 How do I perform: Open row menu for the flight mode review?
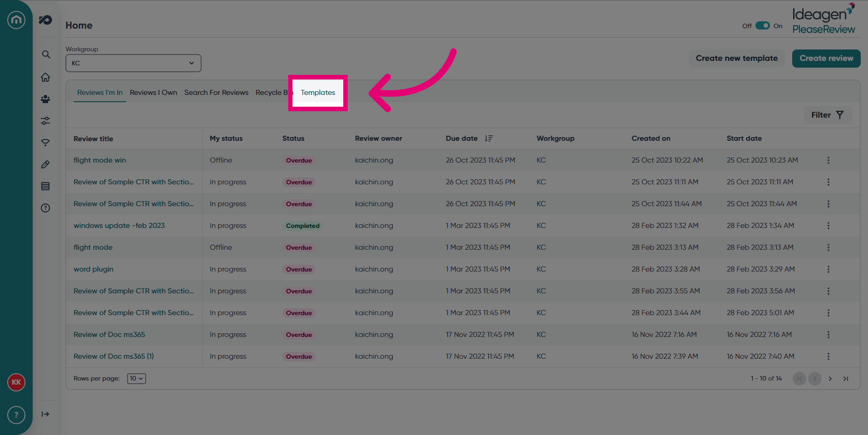829,247
